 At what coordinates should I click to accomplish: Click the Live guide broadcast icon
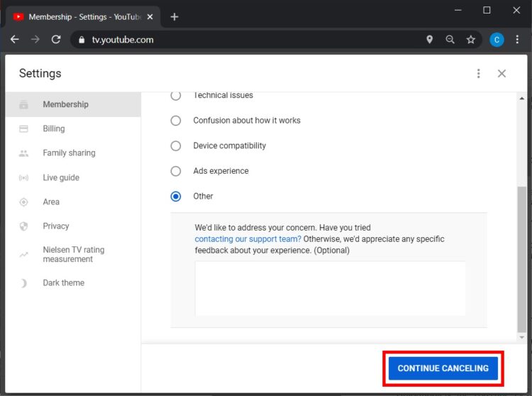pyautogui.click(x=23, y=177)
